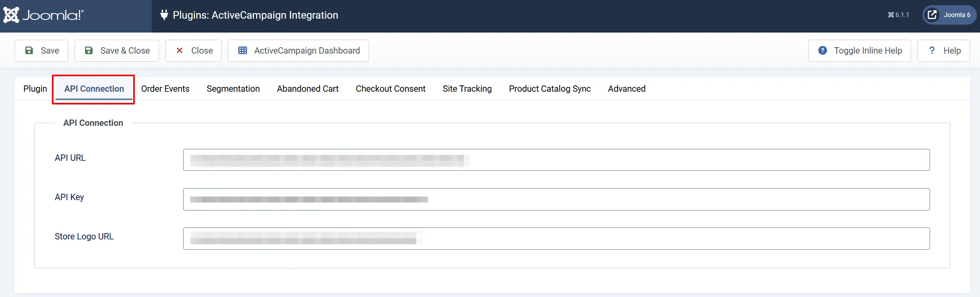980x297 pixels.
Task: Open the Site Tracking tab
Action: [467, 89]
